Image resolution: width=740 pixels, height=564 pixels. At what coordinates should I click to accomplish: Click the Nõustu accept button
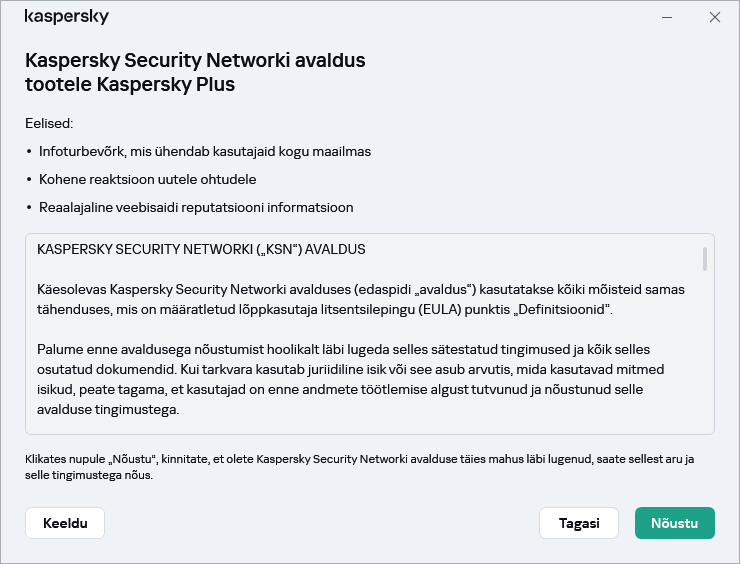tap(674, 523)
